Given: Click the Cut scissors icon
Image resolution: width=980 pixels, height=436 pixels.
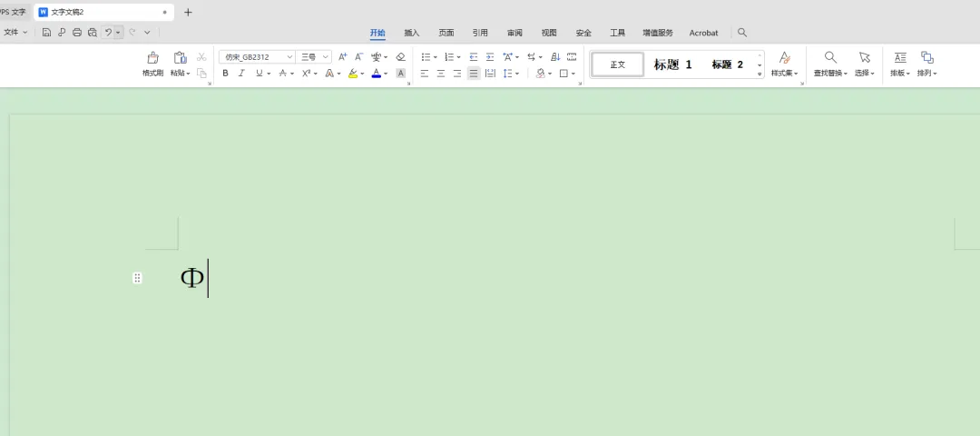Looking at the screenshot, I should [201, 57].
